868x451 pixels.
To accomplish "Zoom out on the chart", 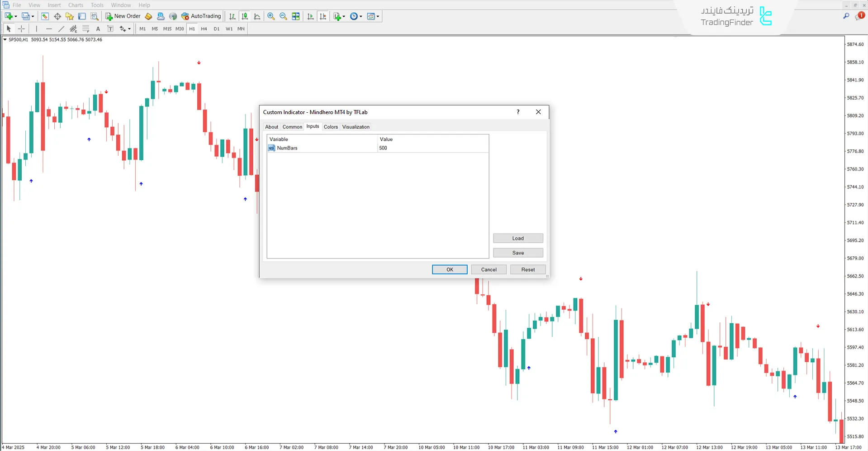I will pyautogui.click(x=283, y=16).
